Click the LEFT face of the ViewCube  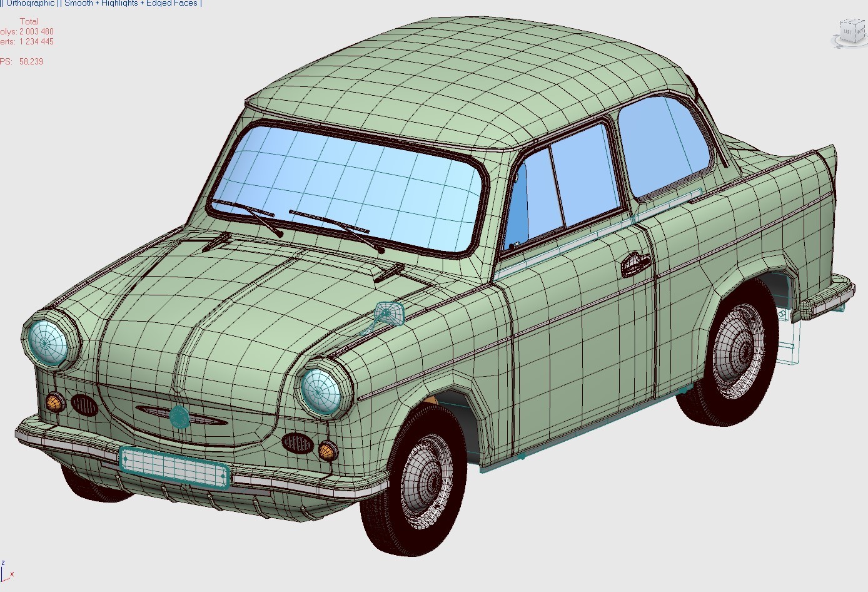[847, 31]
